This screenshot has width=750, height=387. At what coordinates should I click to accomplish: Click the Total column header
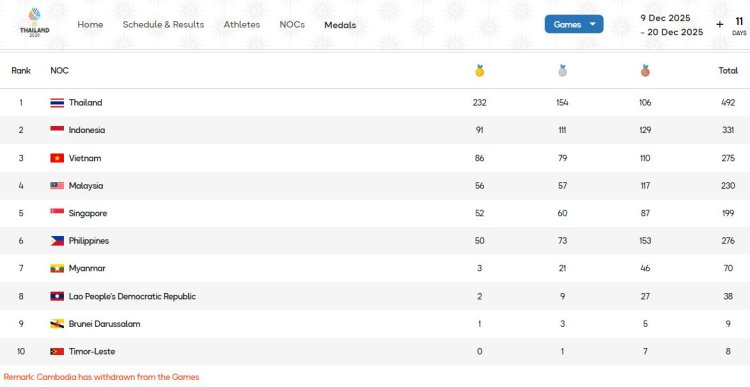pos(728,70)
